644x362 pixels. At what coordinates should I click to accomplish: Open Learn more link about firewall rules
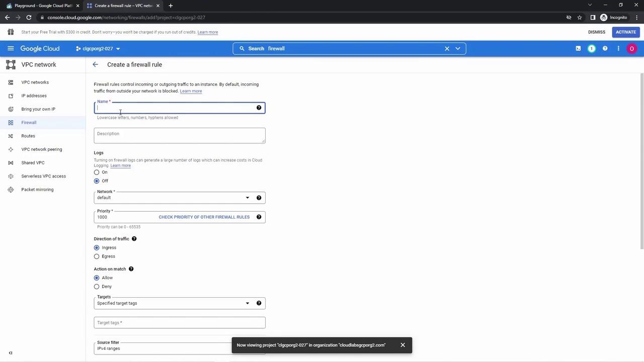tap(191, 92)
